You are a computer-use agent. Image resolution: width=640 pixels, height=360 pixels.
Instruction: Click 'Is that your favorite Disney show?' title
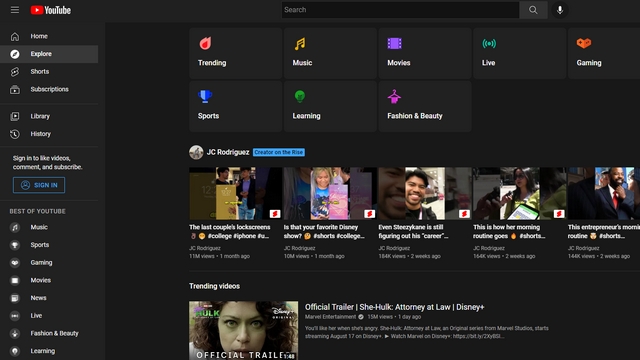[324, 231]
